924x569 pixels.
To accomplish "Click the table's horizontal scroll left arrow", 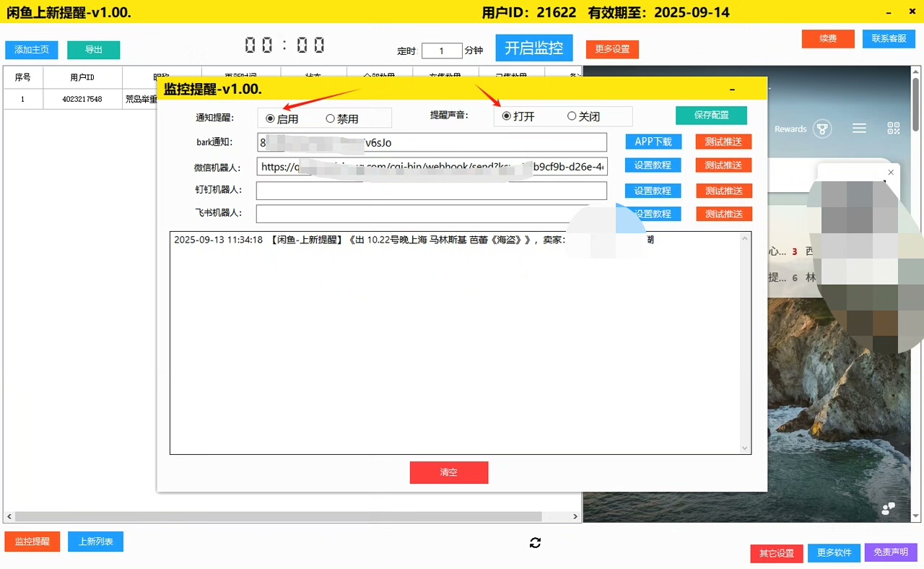I will coord(9,517).
